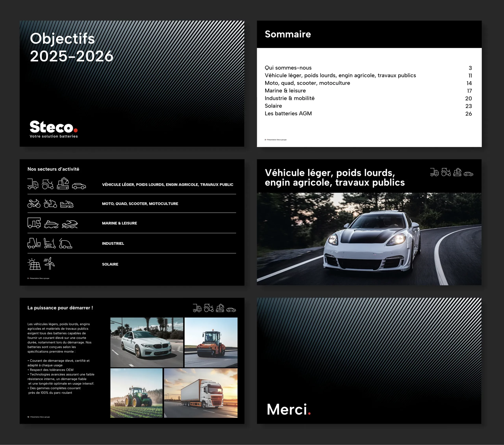Click the truck icon in the Nos secteurs slide
Viewport: 504px width, 445px height.
pyautogui.click(x=33, y=184)
